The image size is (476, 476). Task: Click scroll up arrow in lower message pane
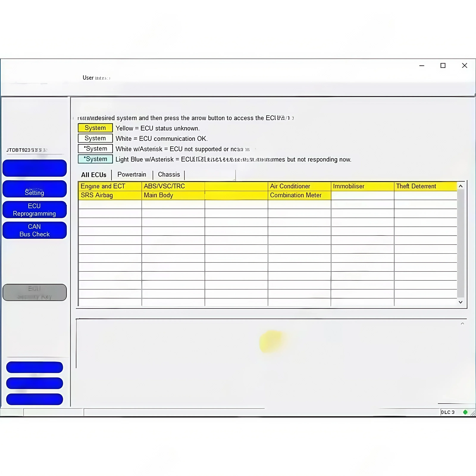462,324
